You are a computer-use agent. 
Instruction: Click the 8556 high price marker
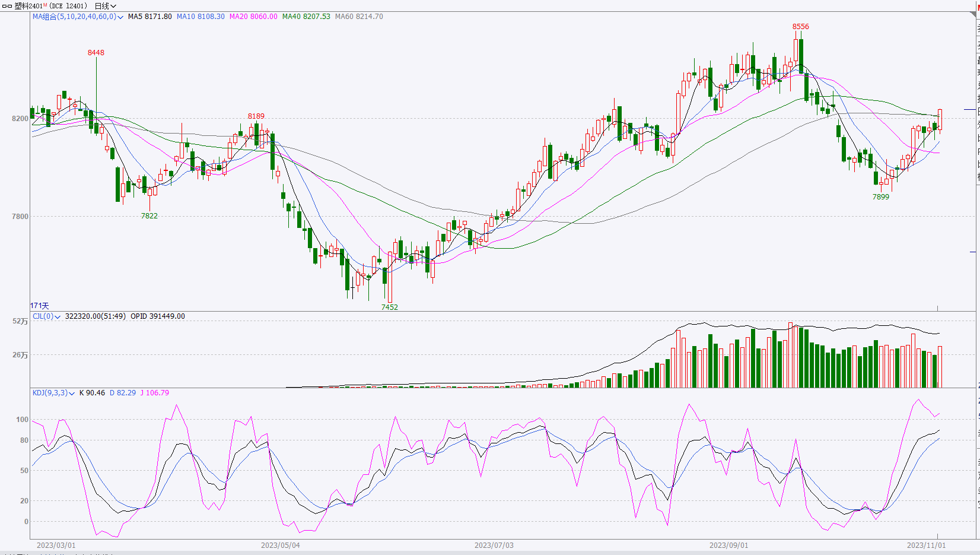pyautogui.click(x=800, y=27)
